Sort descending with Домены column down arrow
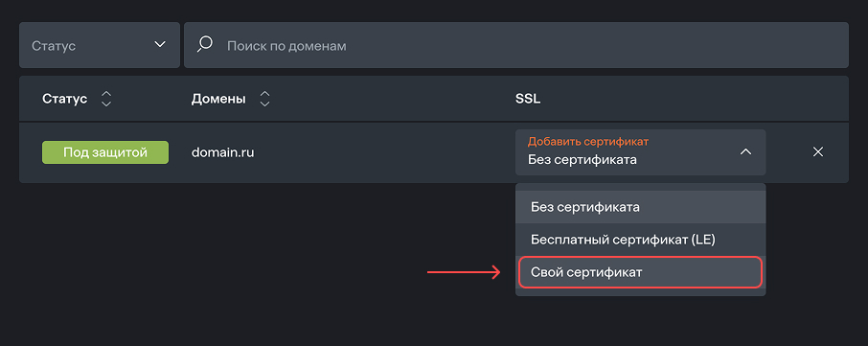 pos(265,104)
